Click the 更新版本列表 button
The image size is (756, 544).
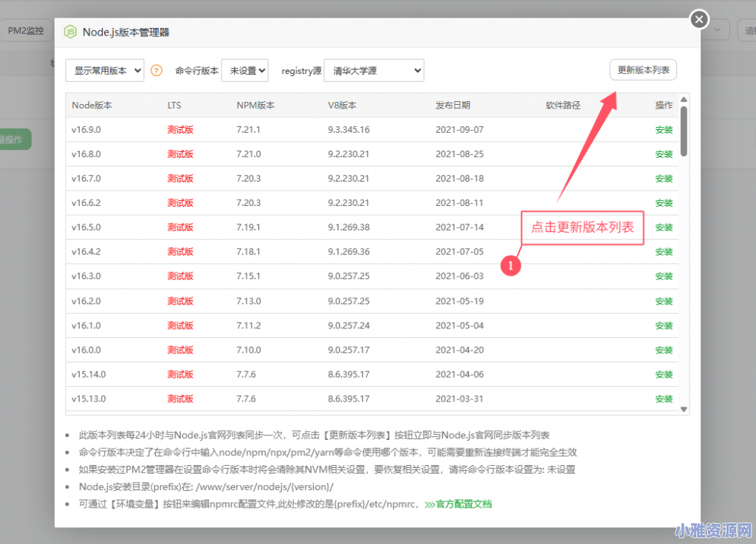pyautogui.click(x=642, y=69)
